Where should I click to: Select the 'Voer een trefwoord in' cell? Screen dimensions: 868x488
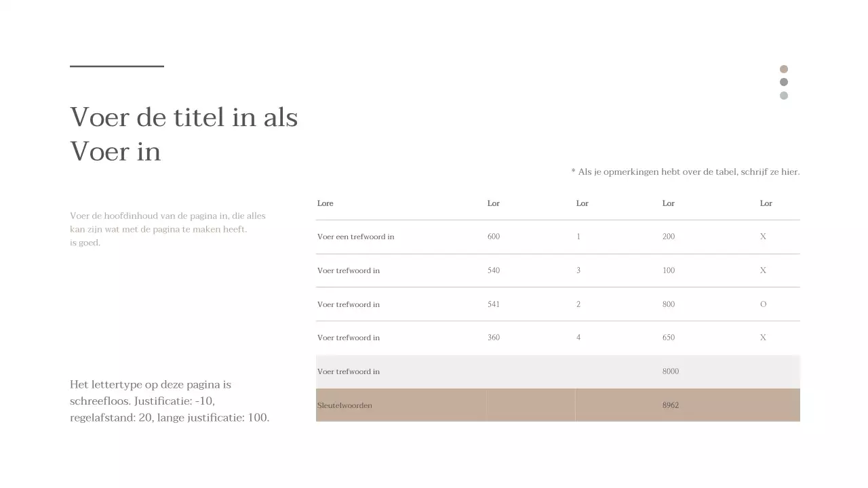click(355, 237)
